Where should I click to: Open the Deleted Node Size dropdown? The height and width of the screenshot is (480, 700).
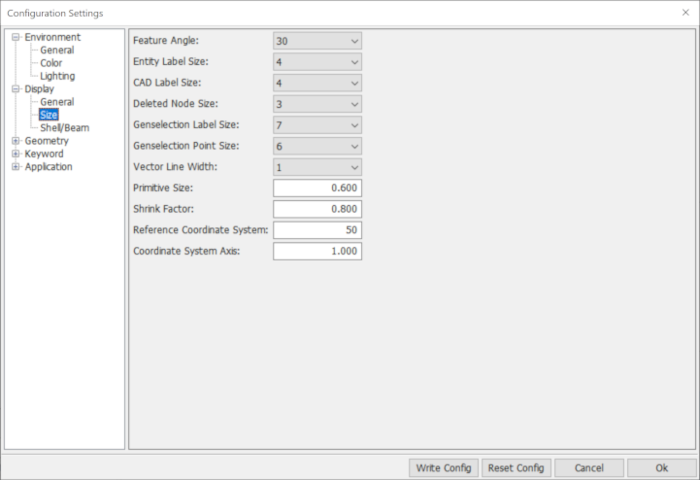tap(317, 104)
